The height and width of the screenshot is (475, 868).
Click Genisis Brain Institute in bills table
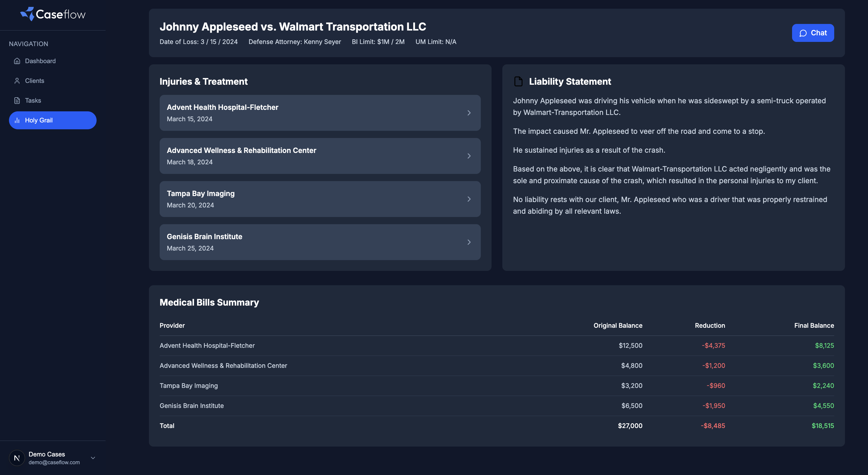(192, 406)
